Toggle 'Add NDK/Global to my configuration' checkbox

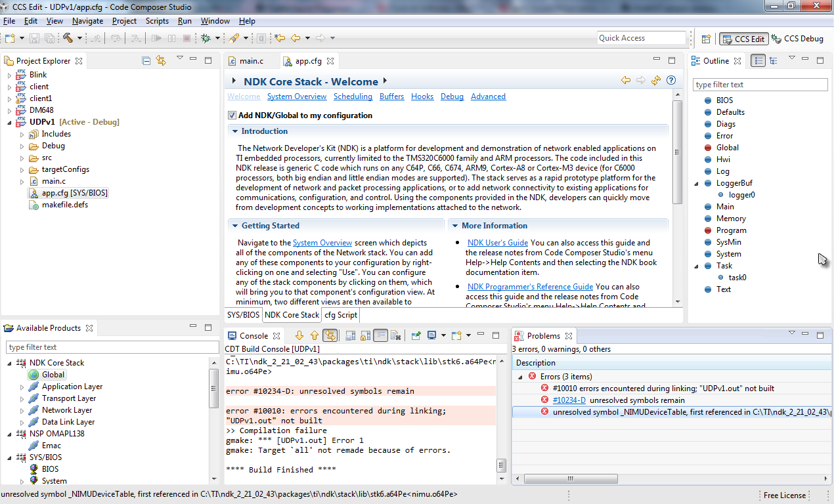(x=232, y=115)
